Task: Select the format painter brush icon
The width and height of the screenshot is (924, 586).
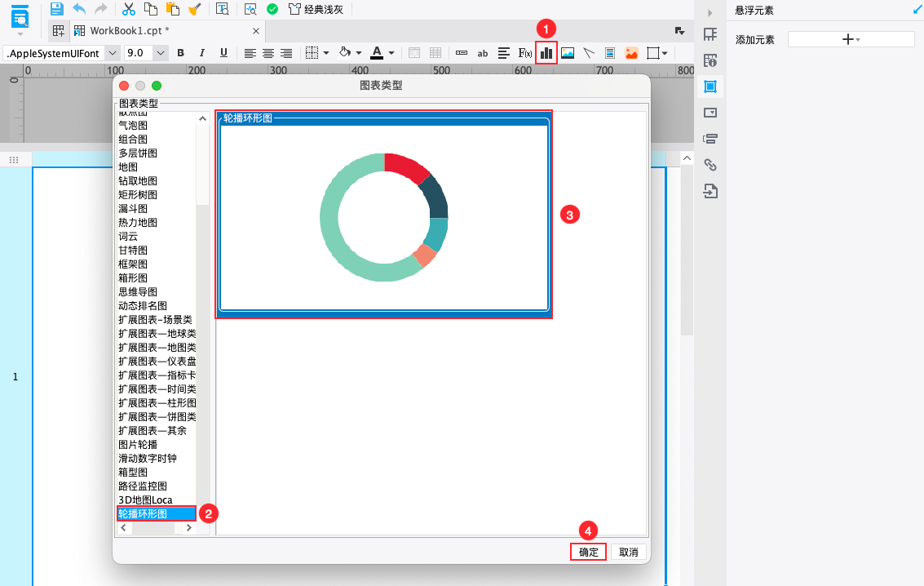Action: 194,9
